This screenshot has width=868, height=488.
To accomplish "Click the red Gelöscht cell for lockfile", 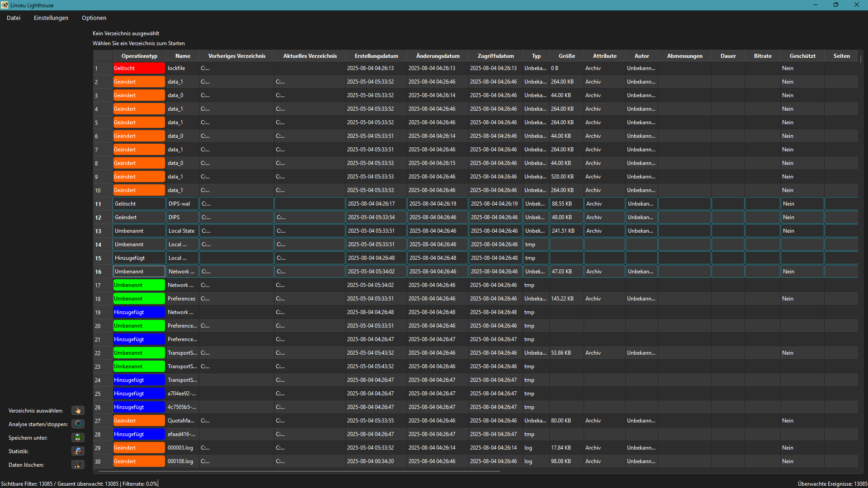I will tap(139, 68).
